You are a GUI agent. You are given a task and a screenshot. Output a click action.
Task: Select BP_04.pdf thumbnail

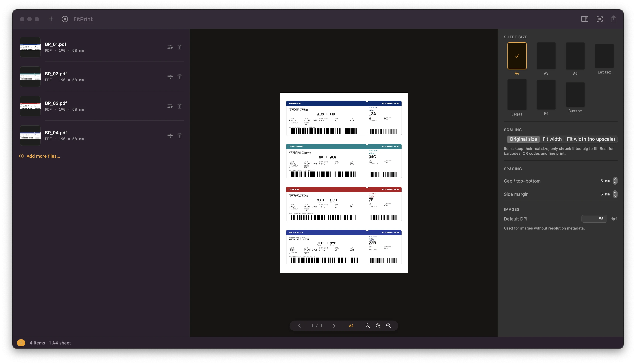coord(30,136)
